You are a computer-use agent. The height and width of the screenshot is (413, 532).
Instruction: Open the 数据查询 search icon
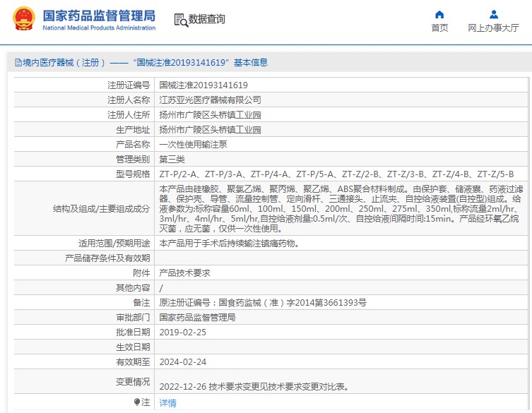click(x=181, y=20)
